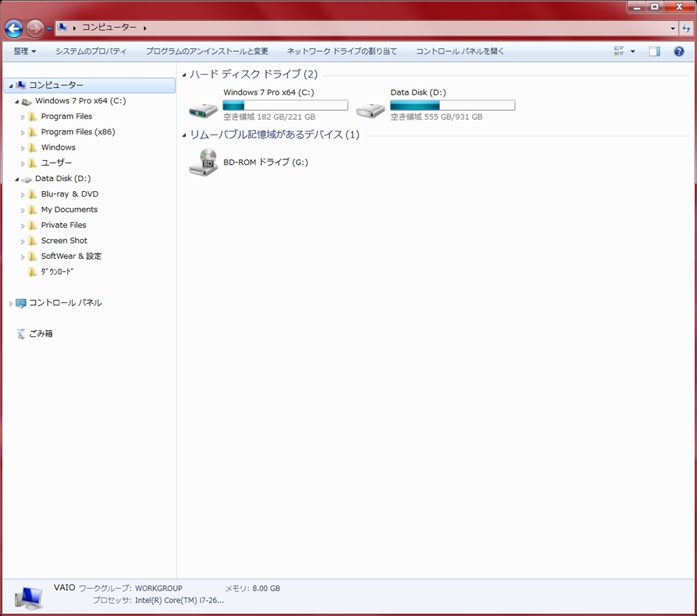Select the BD-ROM drive (G:) disc icon

(203, 162)
